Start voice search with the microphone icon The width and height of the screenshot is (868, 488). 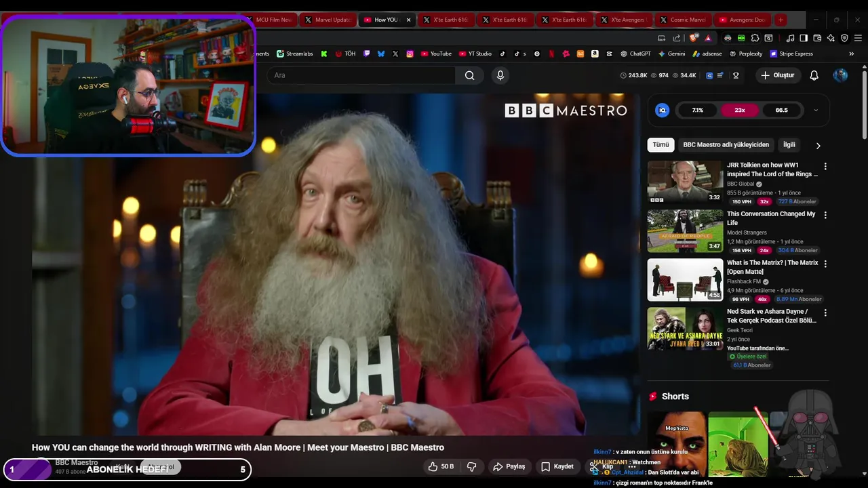tap(500, 75)
